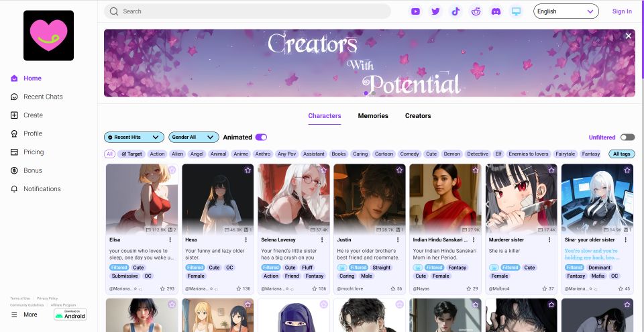Viewport: 644px width, 332px height.
Task: Open the TikTok social link icon
Action: coord(455,11)
